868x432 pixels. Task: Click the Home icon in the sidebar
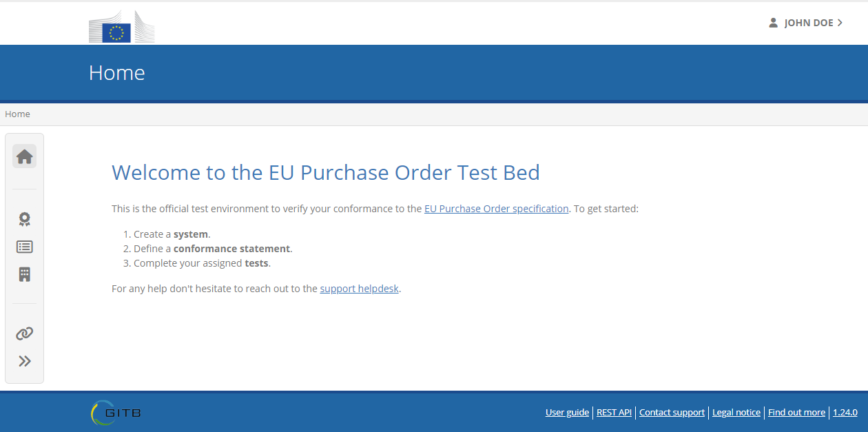click(x=24, y=156)
